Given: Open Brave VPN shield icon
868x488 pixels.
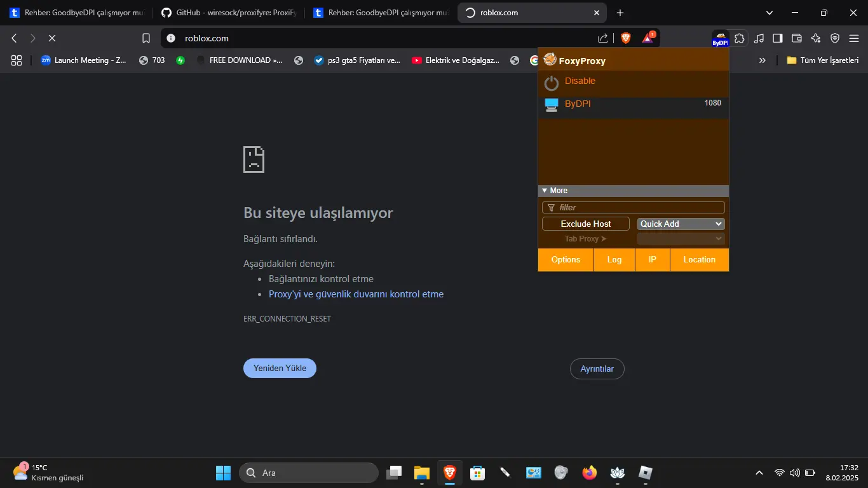Looking at the screenshot, I should tap(835, 38).
